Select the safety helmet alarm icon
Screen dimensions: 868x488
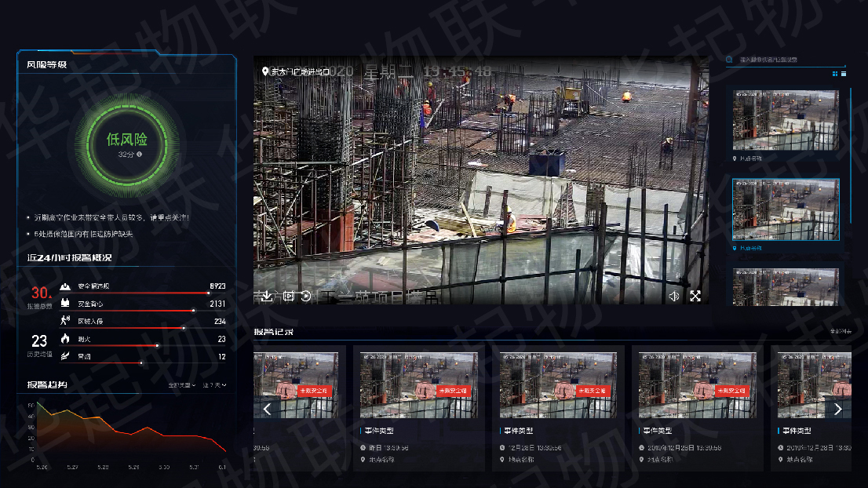65,286
